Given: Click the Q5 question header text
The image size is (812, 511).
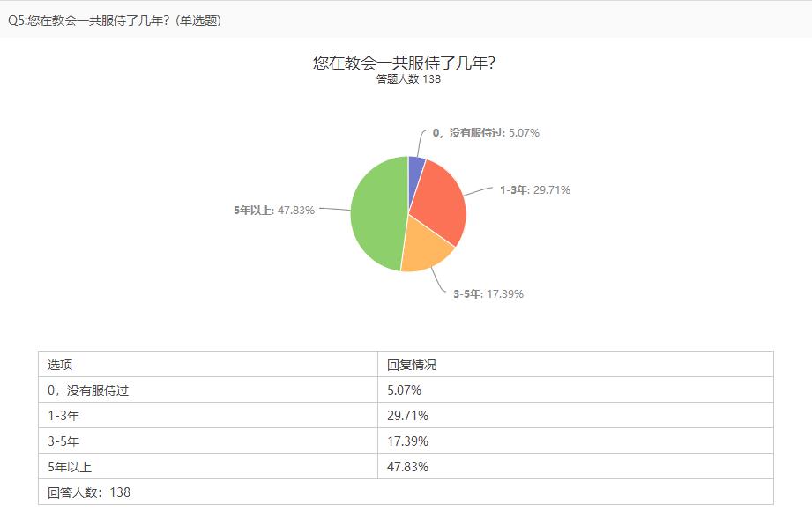Looking at the screenshot, I should tap(114, 20).
